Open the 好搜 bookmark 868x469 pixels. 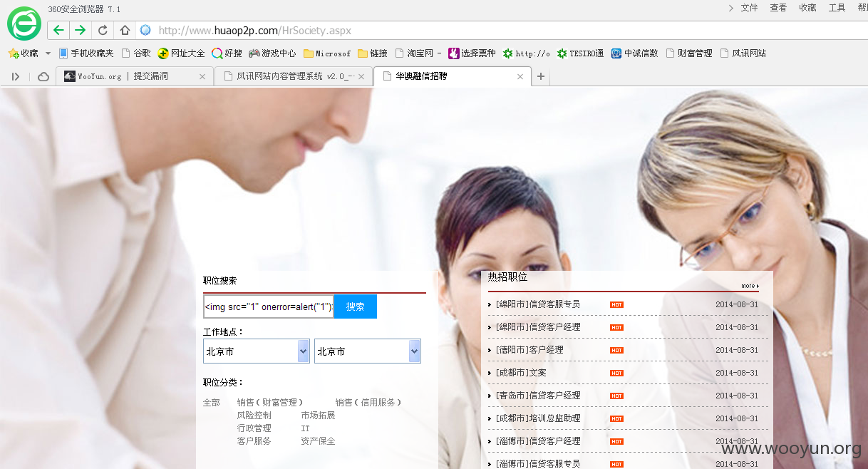(227, 53)
